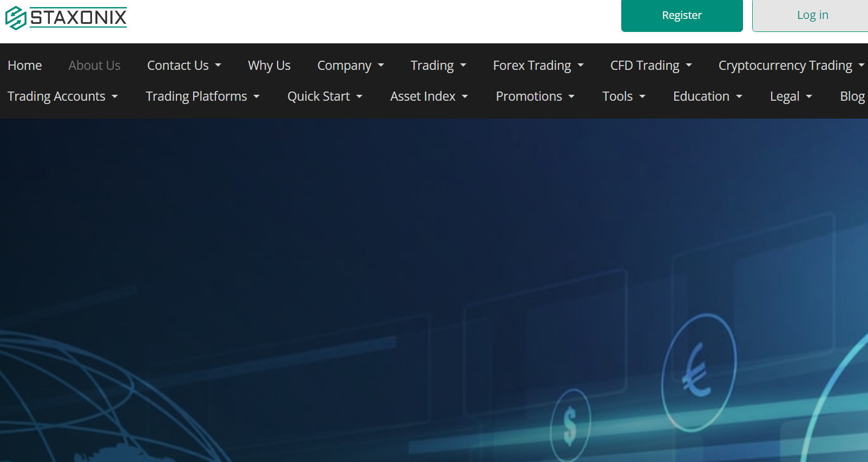Open the Quick Start dropdown

(x=325, y=96)
